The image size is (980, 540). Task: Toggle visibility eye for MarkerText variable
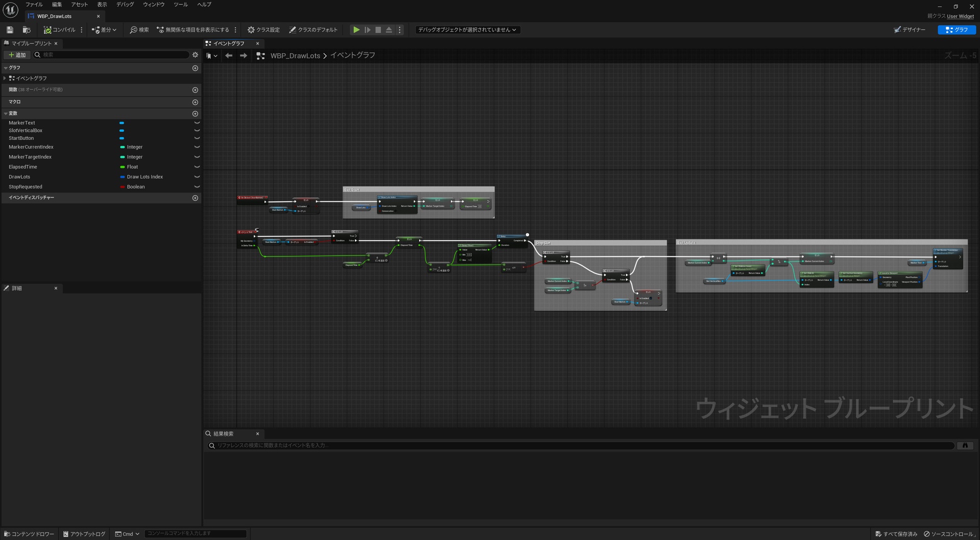197,123
